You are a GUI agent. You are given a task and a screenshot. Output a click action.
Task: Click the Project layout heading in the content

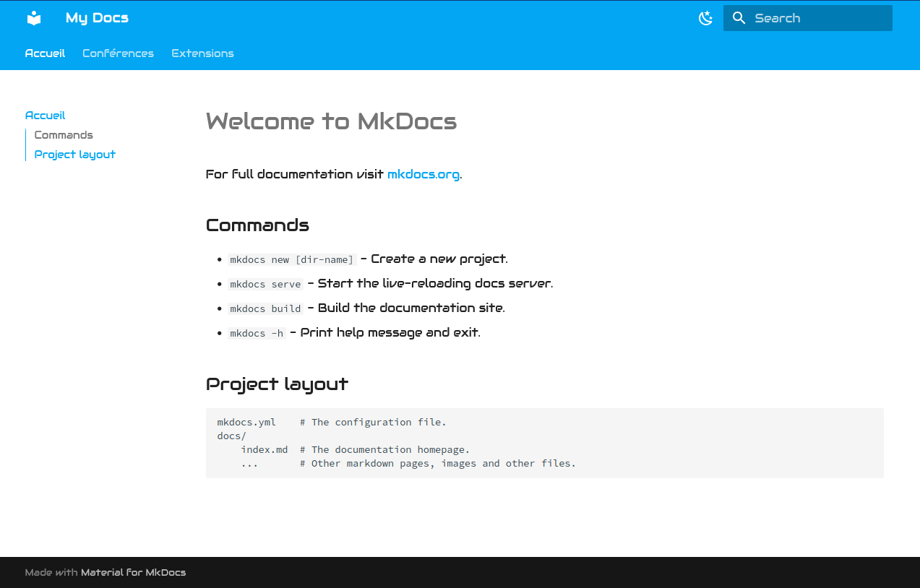point(277,384)
